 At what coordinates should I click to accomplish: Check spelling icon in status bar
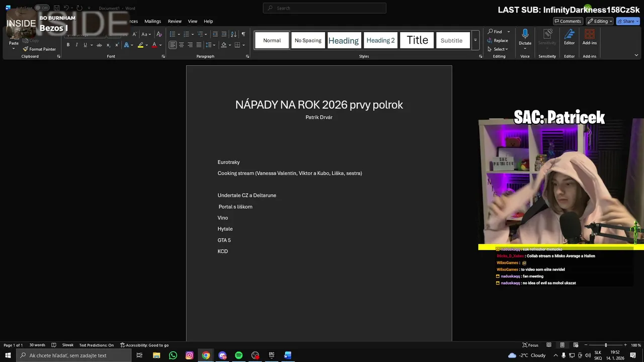[54, 345]
